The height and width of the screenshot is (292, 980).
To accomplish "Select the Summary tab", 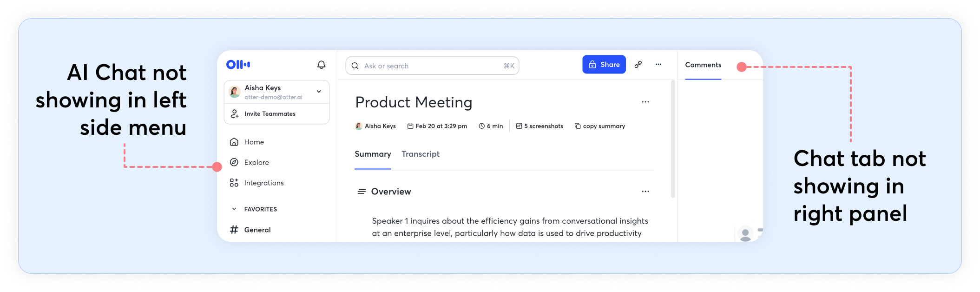I will point(373,154).
